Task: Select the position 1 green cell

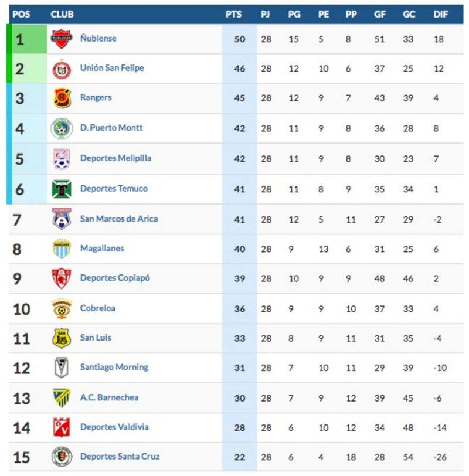Action: point(29,39)
